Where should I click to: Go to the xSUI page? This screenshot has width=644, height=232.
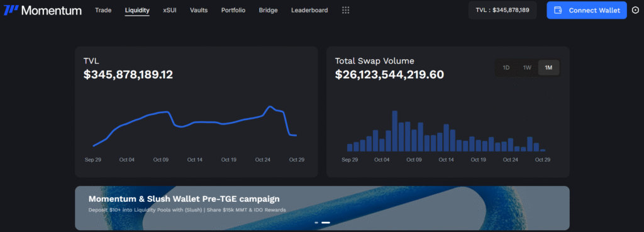point(170,10)
